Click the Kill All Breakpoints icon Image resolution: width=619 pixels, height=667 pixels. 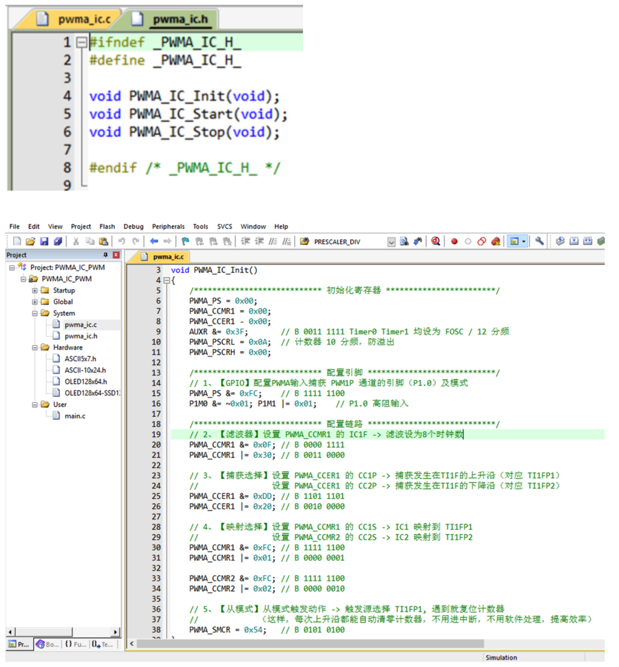(x=496, y=242)
